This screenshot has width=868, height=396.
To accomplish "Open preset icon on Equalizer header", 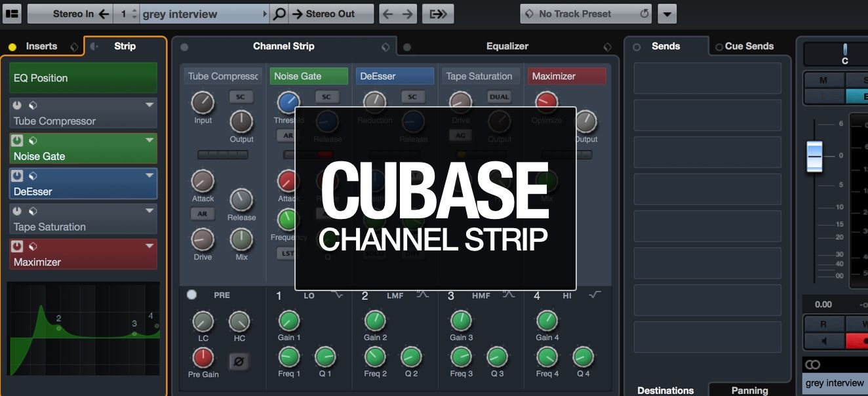I will click(607, 47).
